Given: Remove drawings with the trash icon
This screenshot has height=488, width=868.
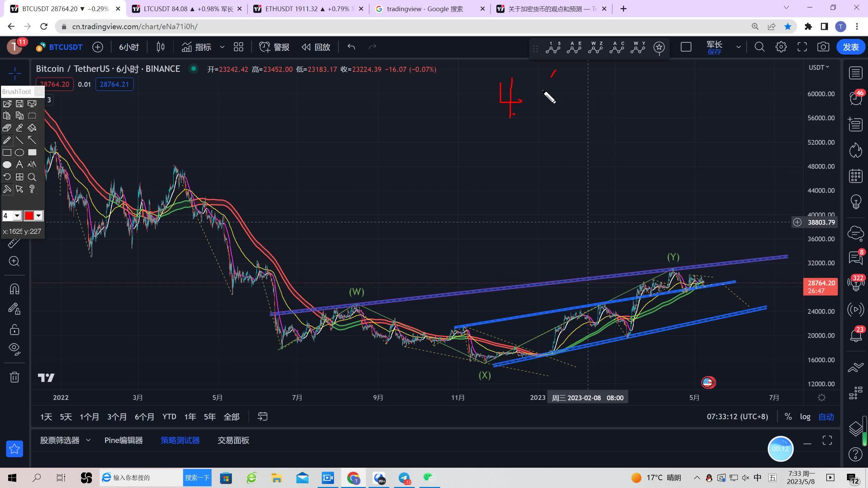Looking at the screenshot, I should [14, 377].
